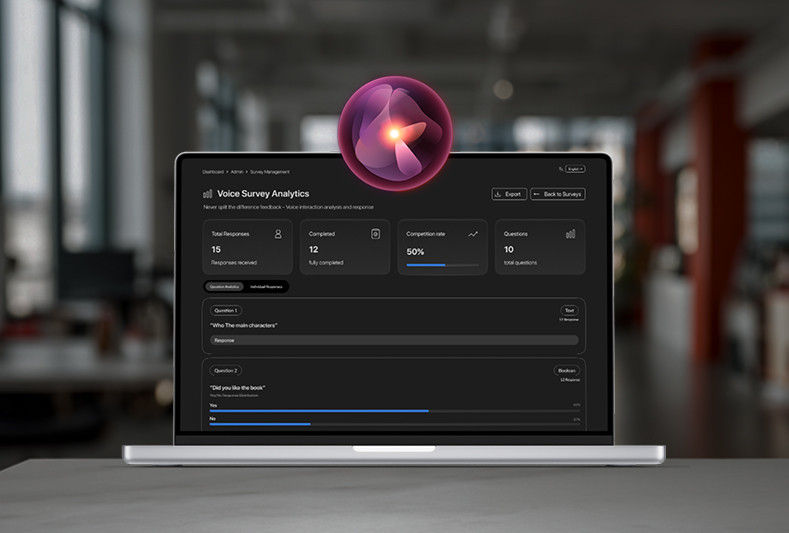
Task: Open the Admin breadcrumb link
Action: pyautogui.click(x=237, y=172)
